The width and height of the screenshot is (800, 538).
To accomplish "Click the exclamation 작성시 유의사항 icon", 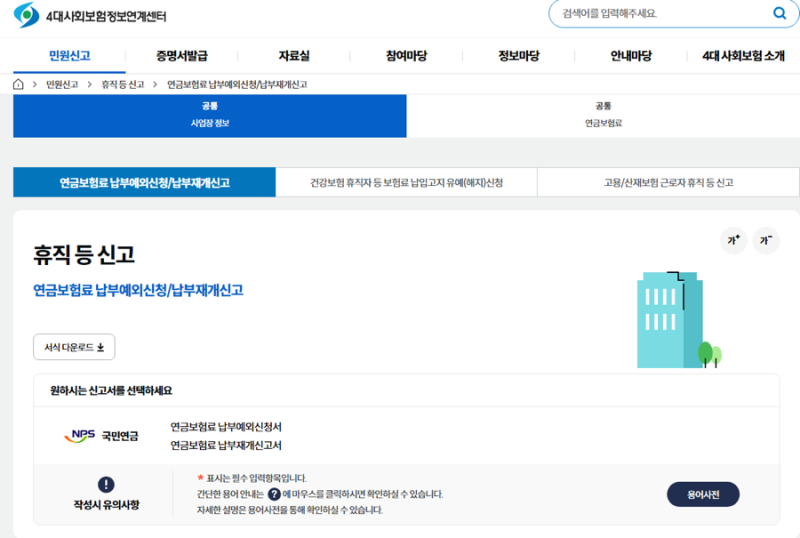I will tap(106, 484).
